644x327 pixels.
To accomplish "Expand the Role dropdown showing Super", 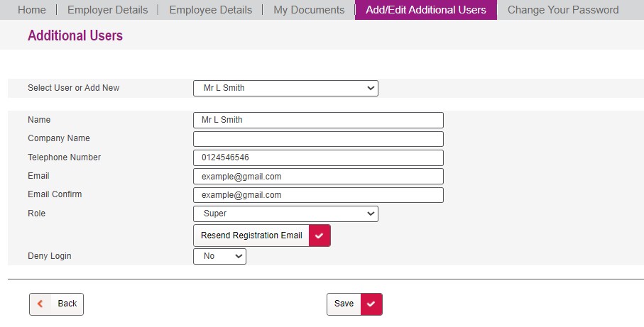I will click(285, 214).
